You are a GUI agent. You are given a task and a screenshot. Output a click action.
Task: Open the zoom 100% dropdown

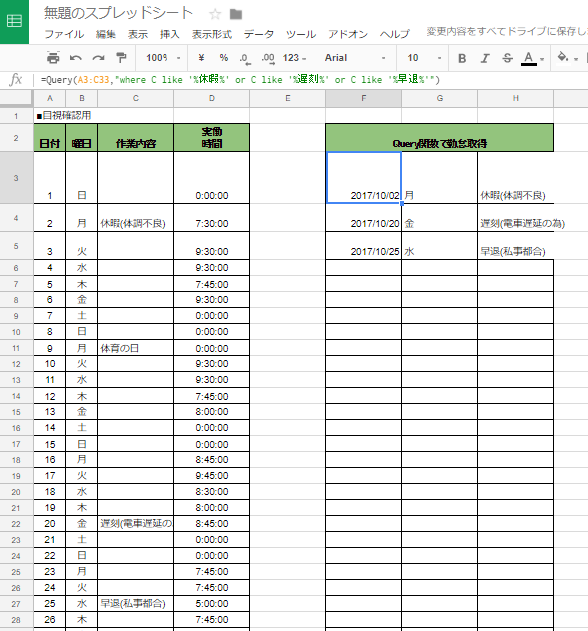[x=163, y=58]
